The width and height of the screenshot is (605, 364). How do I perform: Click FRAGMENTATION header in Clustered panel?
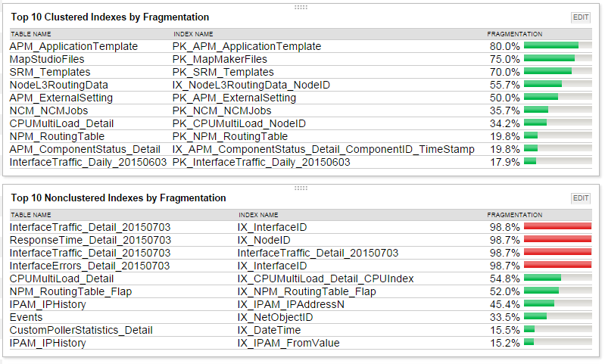coord(514,34)
